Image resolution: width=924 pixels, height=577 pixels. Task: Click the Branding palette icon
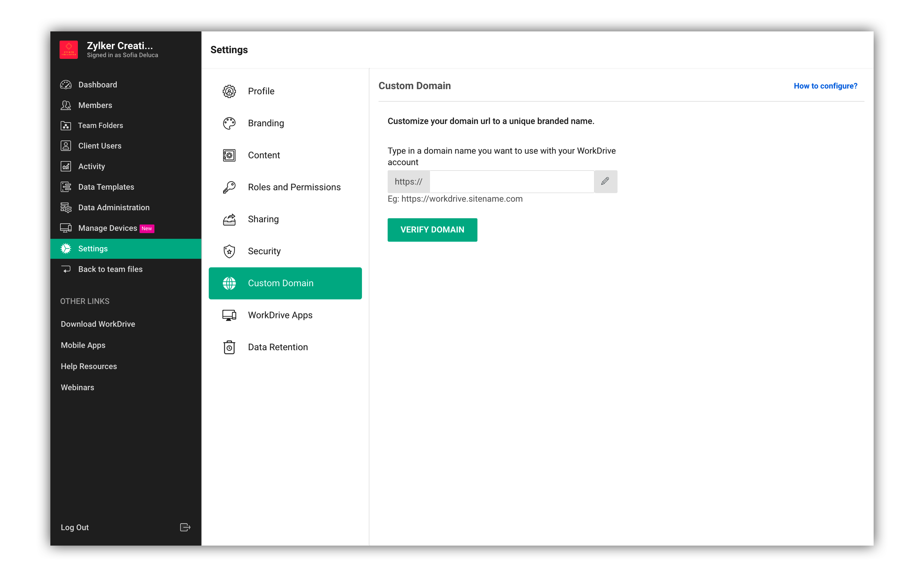[229, 123]
